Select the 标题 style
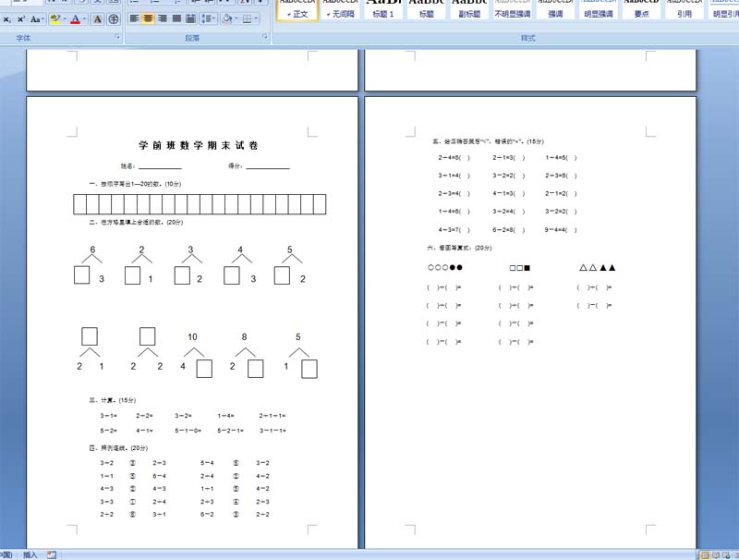Image resolution: width=739 pixels, height=560 pixels. [427, 9]
